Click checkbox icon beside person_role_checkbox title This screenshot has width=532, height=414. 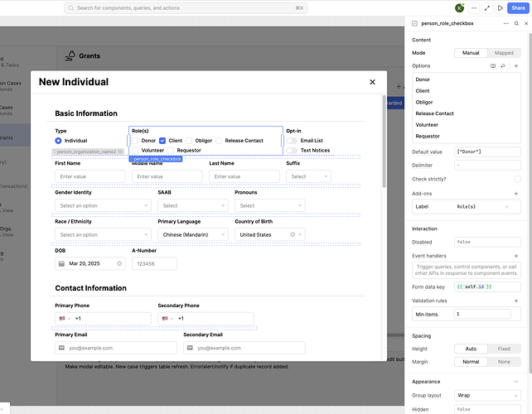coord(414,23)
